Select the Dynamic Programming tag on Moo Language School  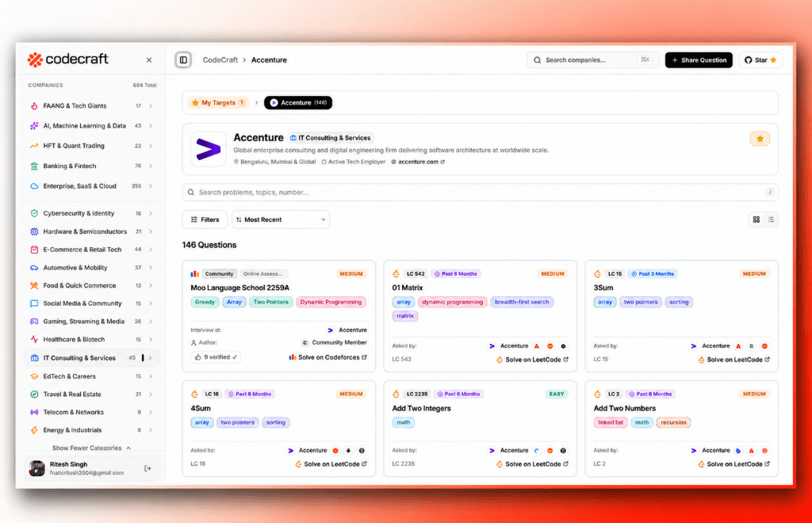pos(331,302)
